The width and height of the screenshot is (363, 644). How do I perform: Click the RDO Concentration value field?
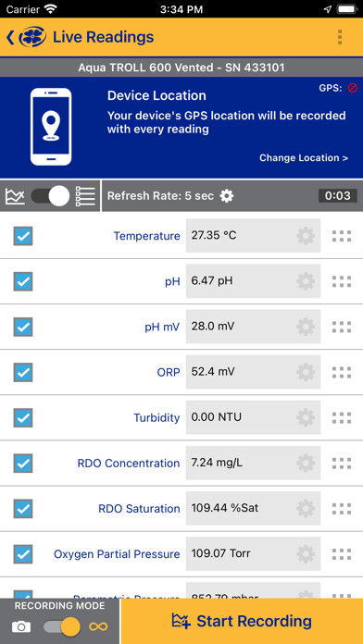[253, 464]
